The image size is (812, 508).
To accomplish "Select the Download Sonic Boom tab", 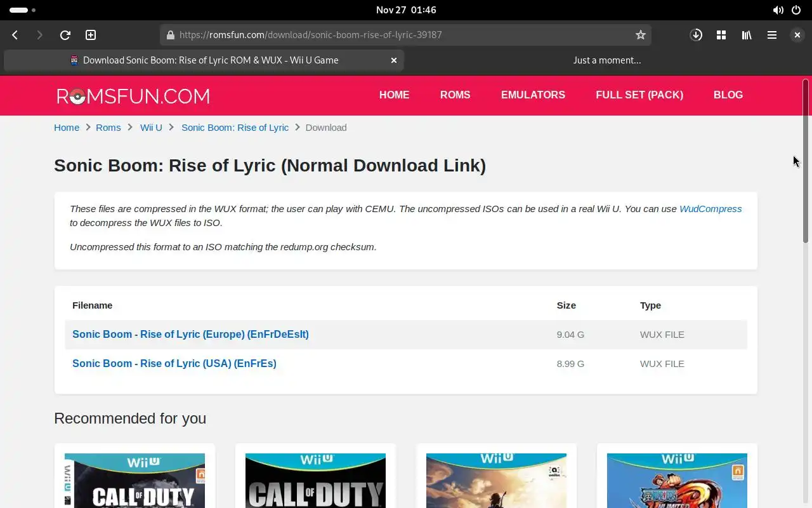I will [204, 60].
